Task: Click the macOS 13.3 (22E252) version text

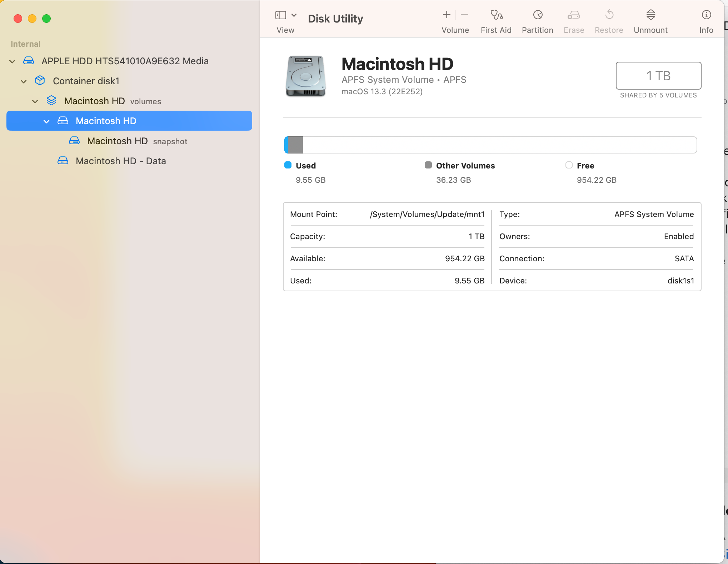Action: coord(382,92)
